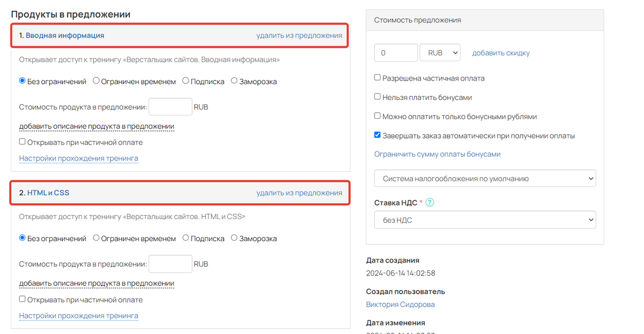The height and width of the screenshot is (334, 644).
Task: Open Система налогообложения по умолчанию dropdown
Action: tap(485, 178)
